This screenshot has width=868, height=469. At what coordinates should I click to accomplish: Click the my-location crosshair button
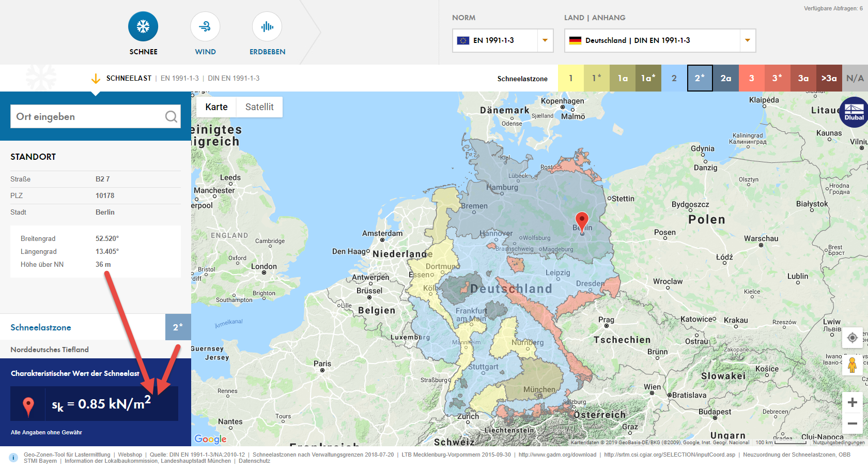click(x=853, y=338)
